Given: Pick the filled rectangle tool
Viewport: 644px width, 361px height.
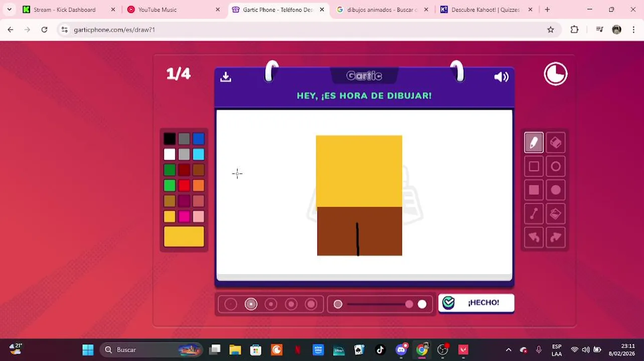Looking at the screenshot, I should pyautogui.click(x=534, y=190).
